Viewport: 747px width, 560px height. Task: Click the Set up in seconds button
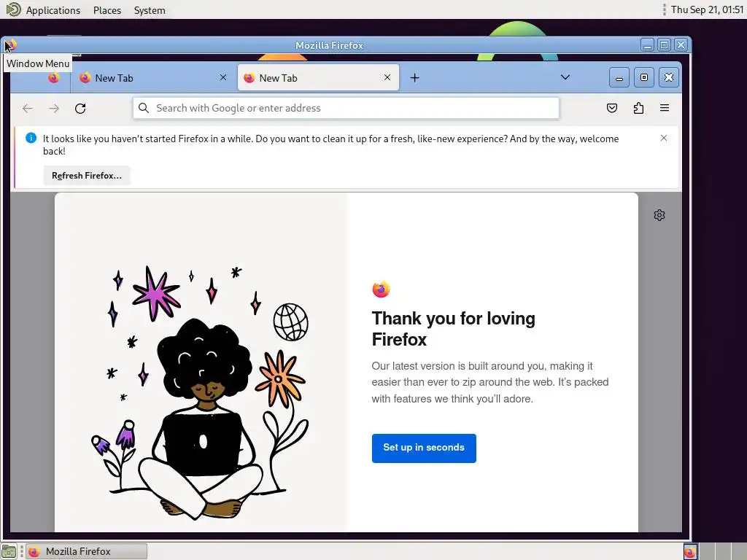(424, 448)
